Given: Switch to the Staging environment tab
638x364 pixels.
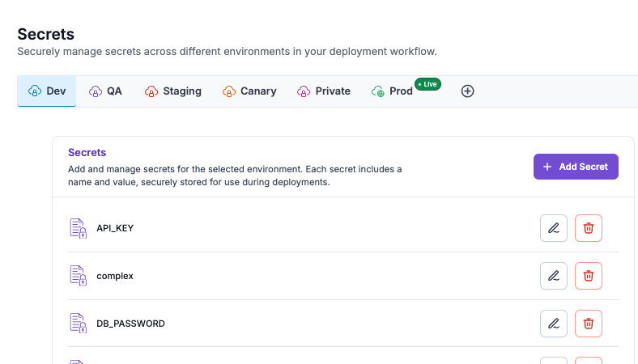Looking at the screenshot, I should click(x=173, y=91).
